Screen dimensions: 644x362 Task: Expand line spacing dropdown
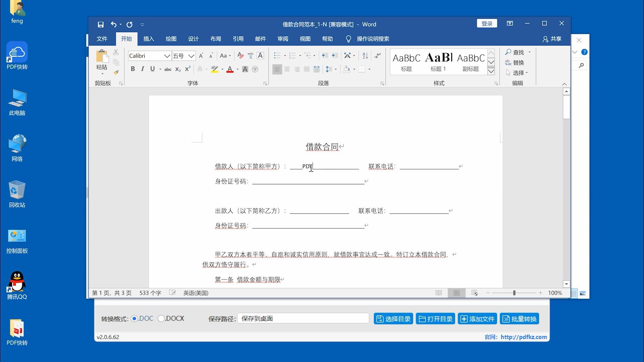[336, 69]
